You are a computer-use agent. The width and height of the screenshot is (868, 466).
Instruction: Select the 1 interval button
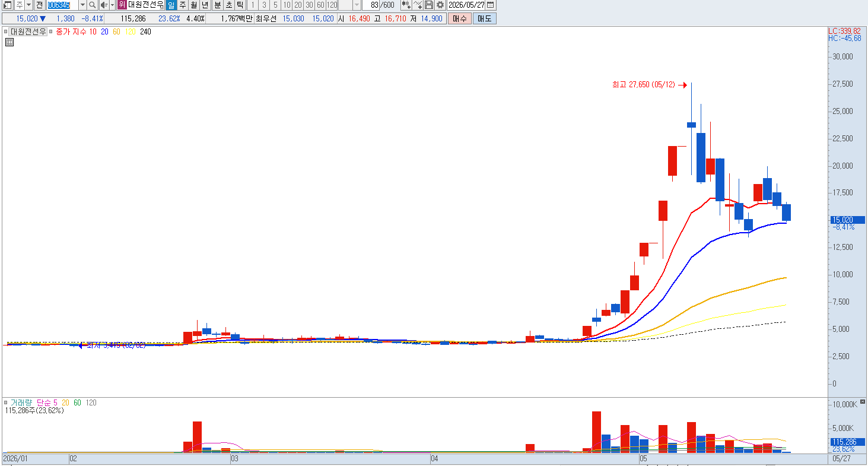pos(253,5)
